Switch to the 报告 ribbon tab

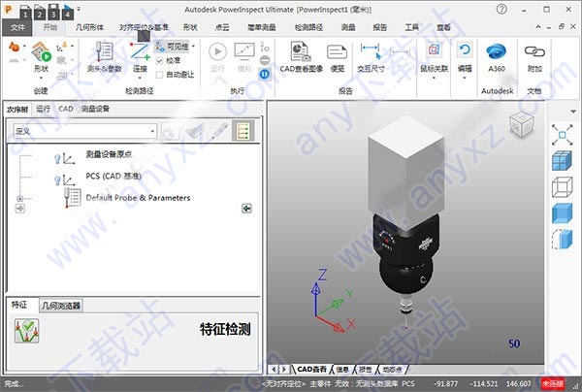[379, 27]
